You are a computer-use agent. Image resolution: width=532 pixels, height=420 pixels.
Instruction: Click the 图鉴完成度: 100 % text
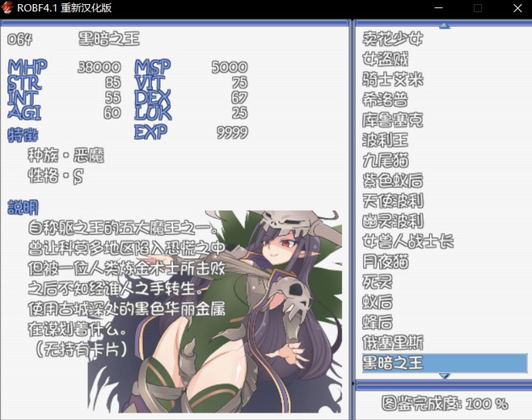pos(445,403)
